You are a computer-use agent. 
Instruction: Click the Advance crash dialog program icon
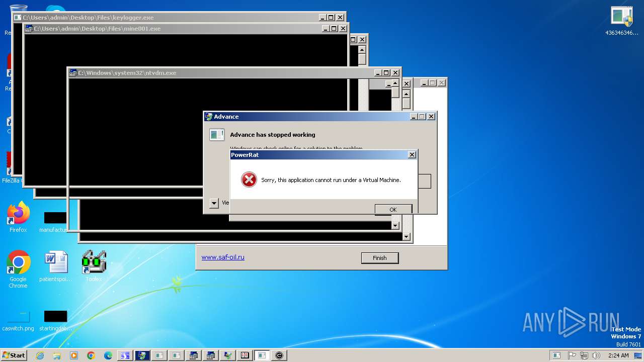coord(217,134)
